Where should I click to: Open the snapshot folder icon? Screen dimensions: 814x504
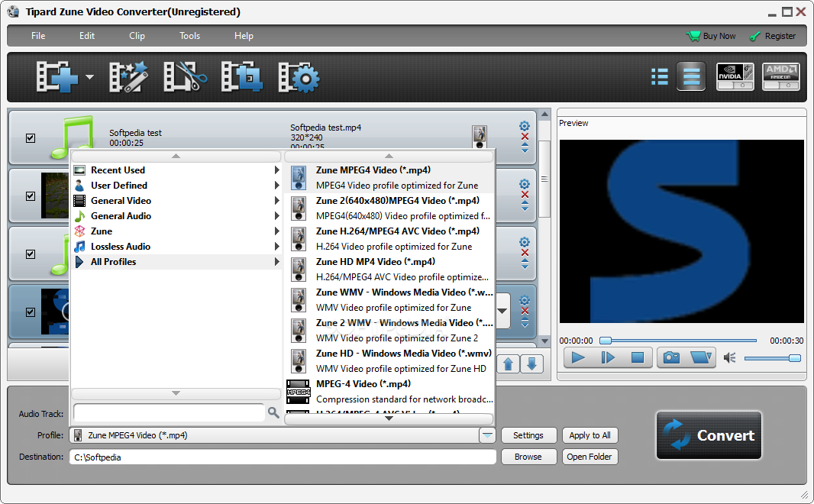701,357
